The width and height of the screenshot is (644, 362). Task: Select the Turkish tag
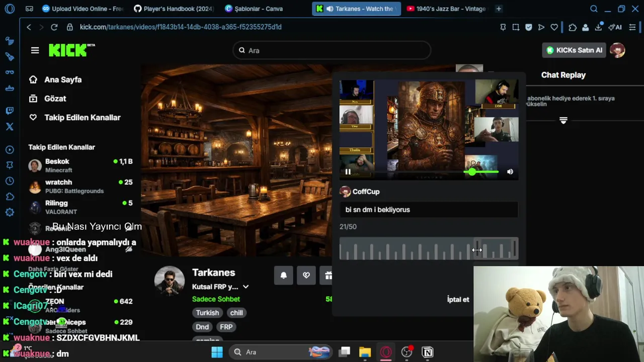(x=207, y=313)
